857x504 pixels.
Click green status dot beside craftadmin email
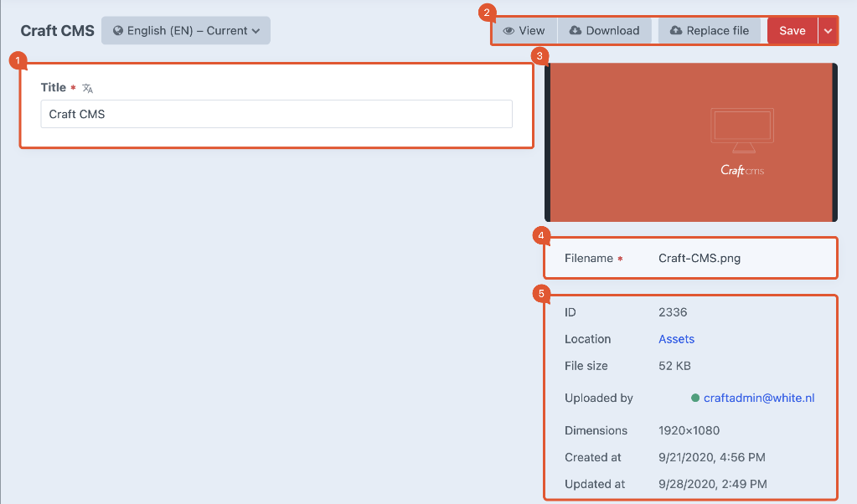click(x=695, y=399)
